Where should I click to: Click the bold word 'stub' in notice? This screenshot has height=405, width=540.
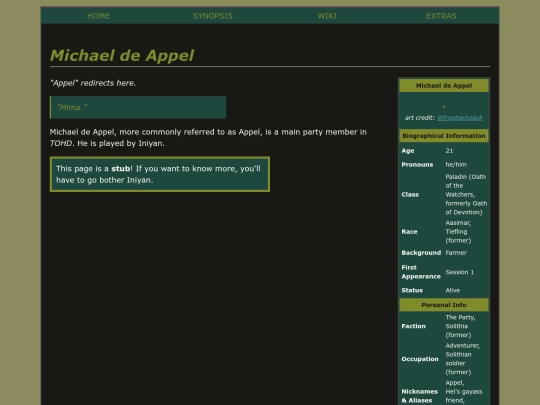pyautogui.click(x=121, y=169)
